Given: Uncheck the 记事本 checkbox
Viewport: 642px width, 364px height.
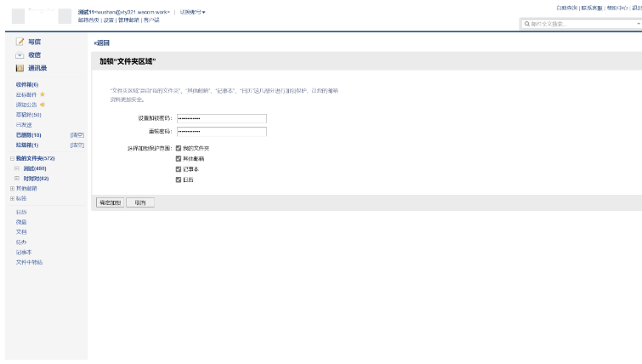Looking at the screenshot, I should [x=179, y=169].
